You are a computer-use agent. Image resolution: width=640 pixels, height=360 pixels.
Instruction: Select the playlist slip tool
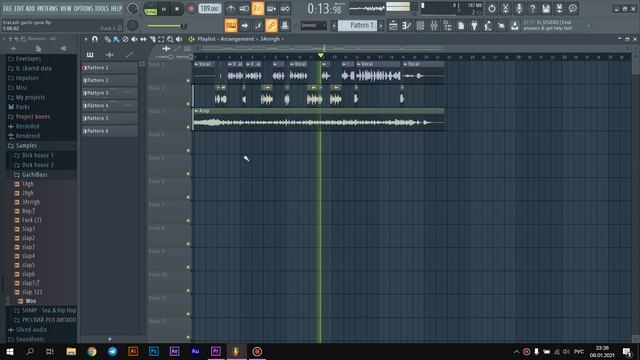click(x=143, y=39)
